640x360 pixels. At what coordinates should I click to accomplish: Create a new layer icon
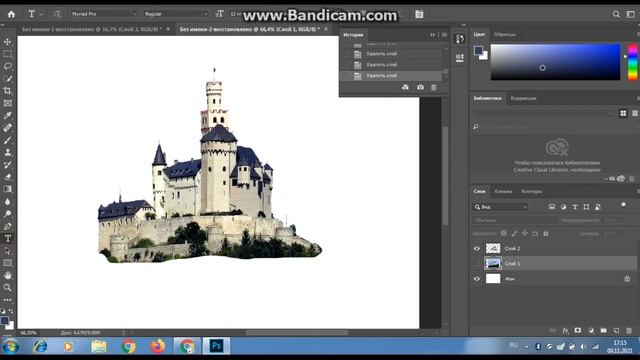point(616,331)
